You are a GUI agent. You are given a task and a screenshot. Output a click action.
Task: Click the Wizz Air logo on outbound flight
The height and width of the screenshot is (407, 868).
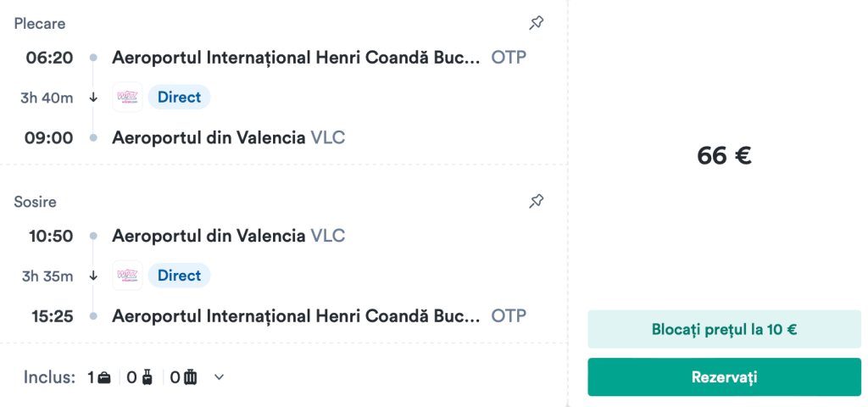[128, 98]
